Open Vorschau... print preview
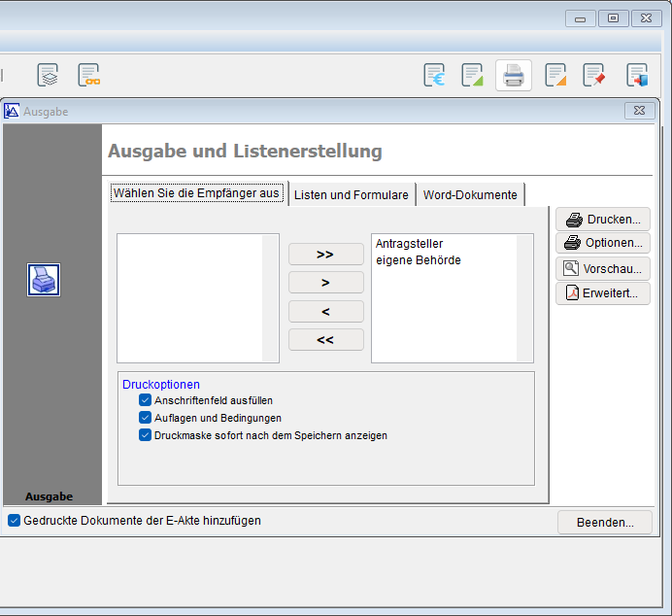 point(603,268)
